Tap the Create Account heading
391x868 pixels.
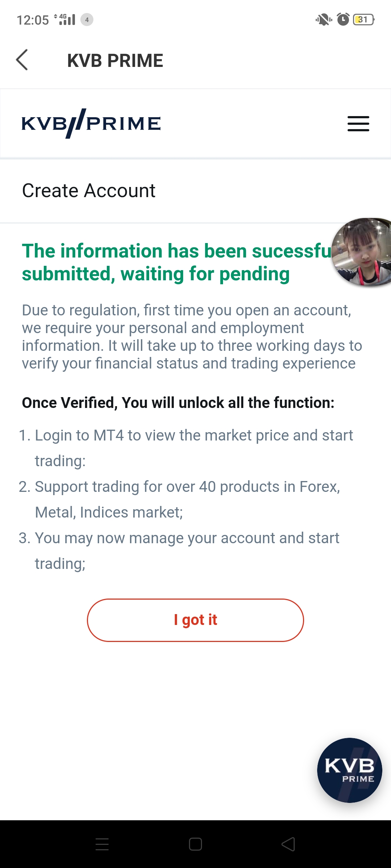(x=89, y=191)
